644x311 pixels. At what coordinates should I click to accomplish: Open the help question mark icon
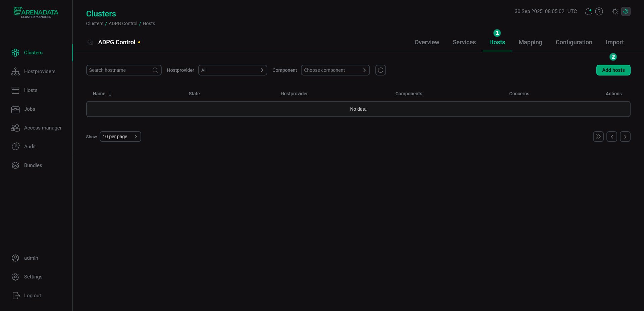click(599, 11)
